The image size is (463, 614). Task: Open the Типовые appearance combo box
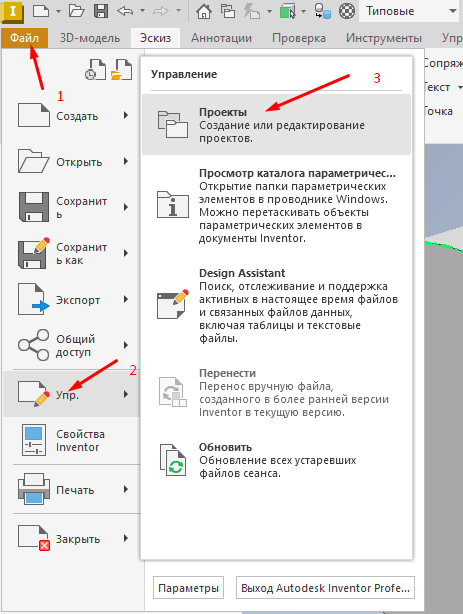(411, 11)
